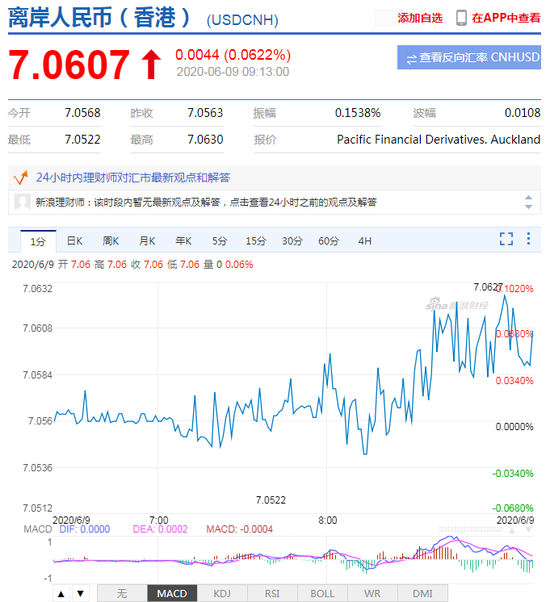The image size is (550, 602).
Task: Open the chart's three-dot options menu
Action: [x=529, y=238]
